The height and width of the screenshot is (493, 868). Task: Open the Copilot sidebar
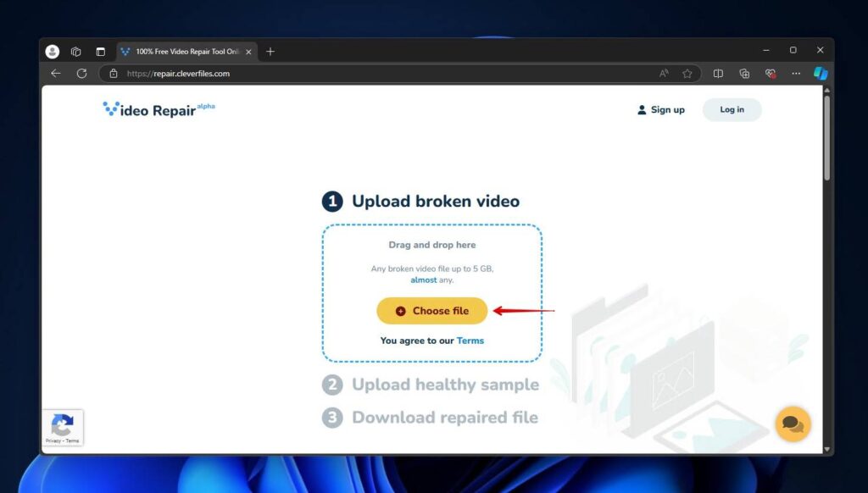(x=821, y=73)
